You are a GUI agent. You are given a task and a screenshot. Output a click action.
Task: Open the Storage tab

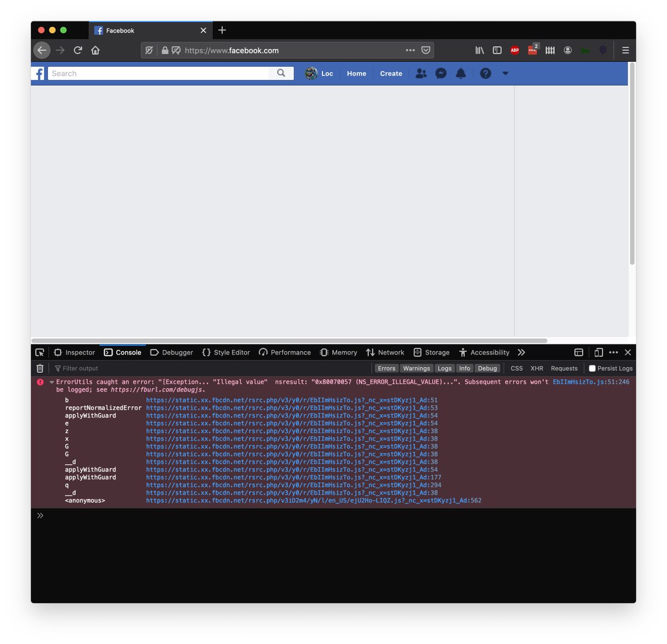[x=432, y=353]
